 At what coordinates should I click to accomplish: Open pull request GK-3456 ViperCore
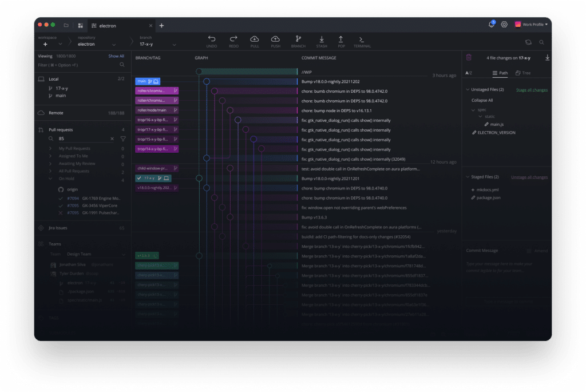click(x=92, y=205)
